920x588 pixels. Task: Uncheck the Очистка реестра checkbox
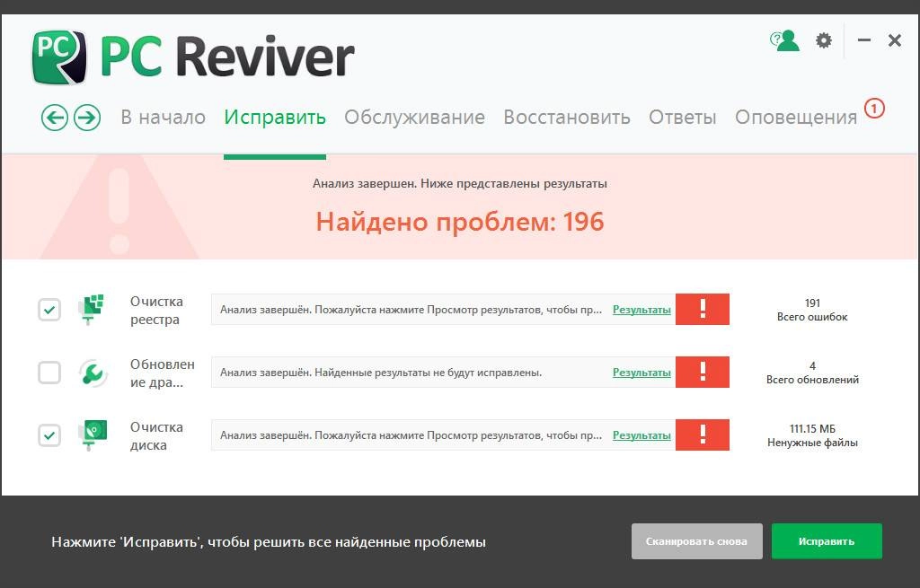point(49,310)
